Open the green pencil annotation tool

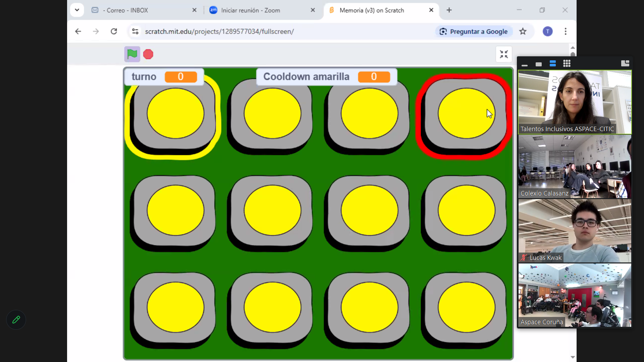click(16, 320)
